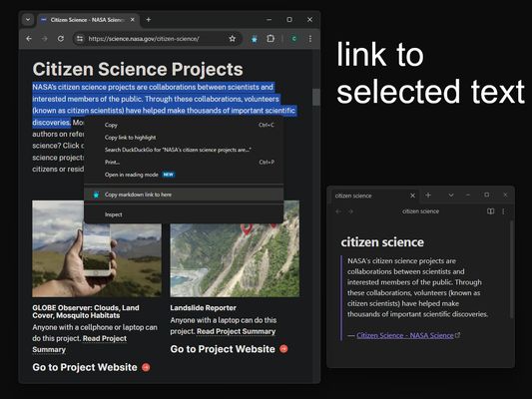Click GLOBE Observer: Clouds, Land Cover title
The image size is (532, 399).
point(86,311)
